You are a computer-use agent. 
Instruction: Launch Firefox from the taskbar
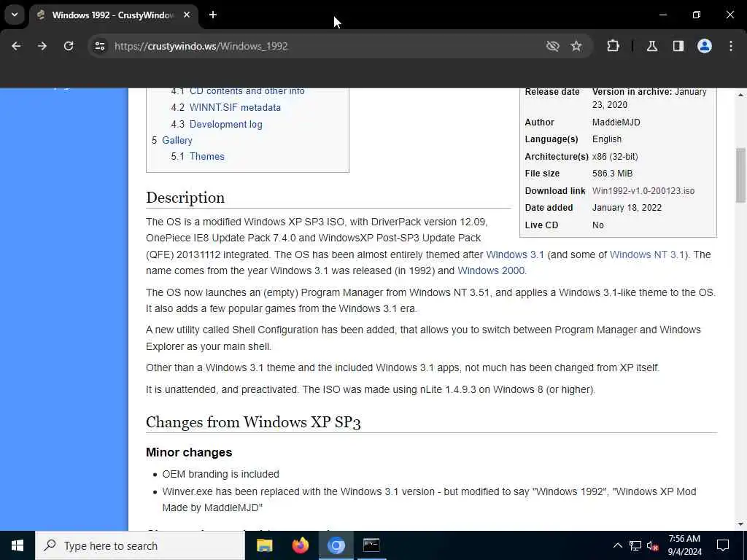[x=300, y=545]
